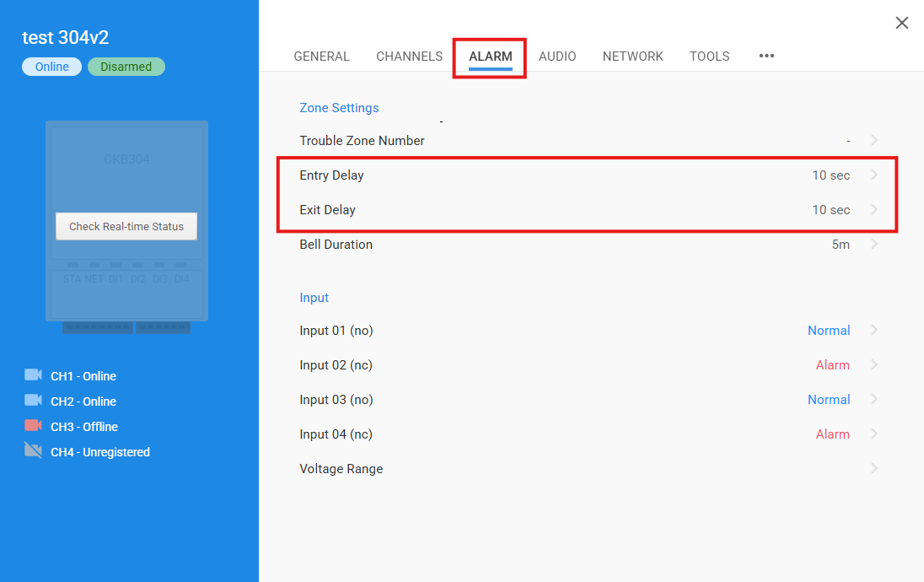Open Exit Delay chevron arrow

click(x=874, y=210)
